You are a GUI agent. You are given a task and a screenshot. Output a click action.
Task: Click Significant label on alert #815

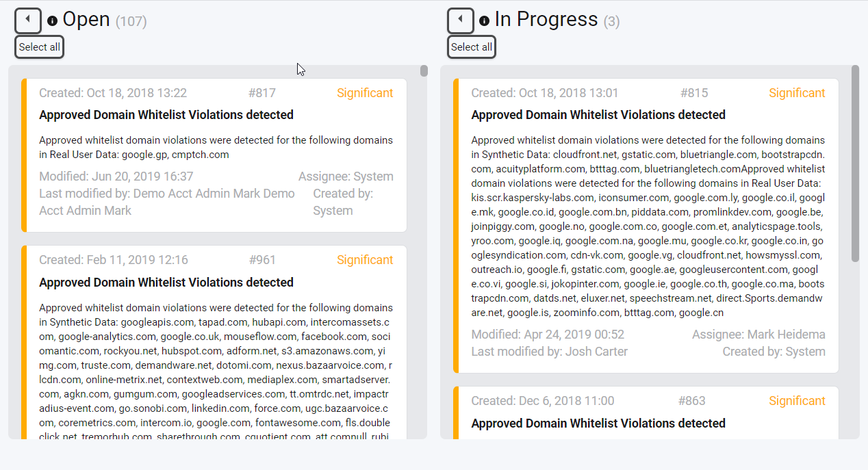(797, 93)
